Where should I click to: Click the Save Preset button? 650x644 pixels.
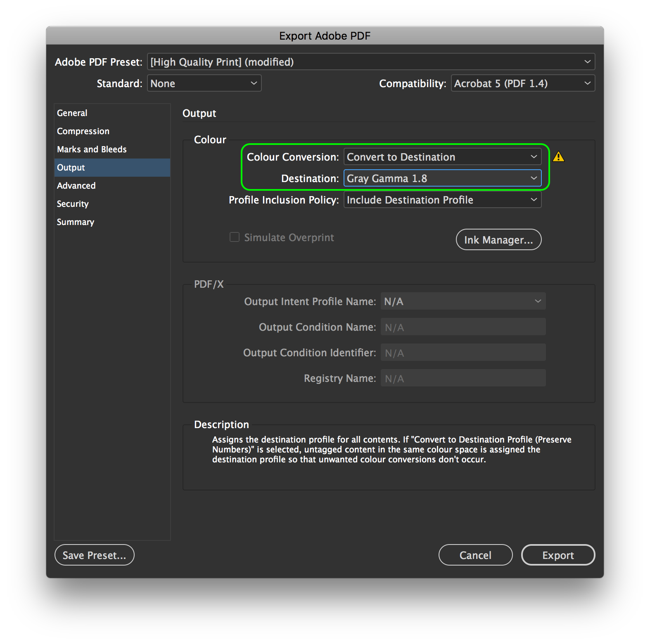(x=95, y=555)
